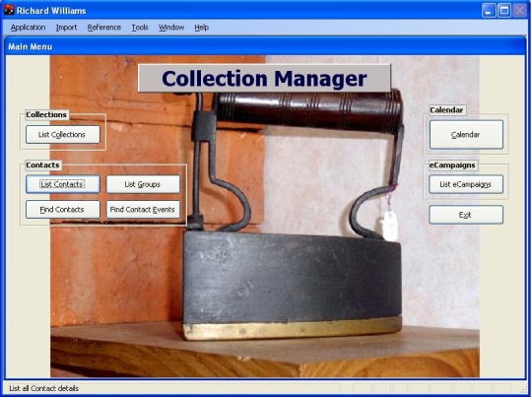The height and width of the screenshot is (397, 532).
Task: Click the Main Menu inner title bar
Action: (x=265, y=46)
